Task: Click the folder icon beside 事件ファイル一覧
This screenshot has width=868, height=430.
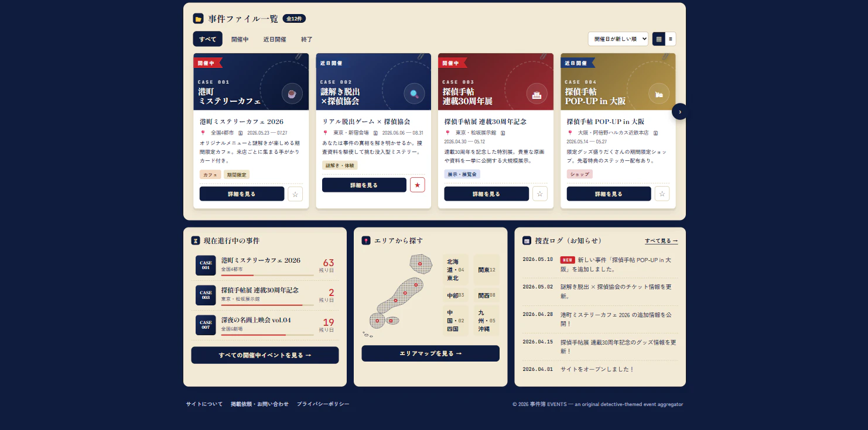Action: pos(198,19)
